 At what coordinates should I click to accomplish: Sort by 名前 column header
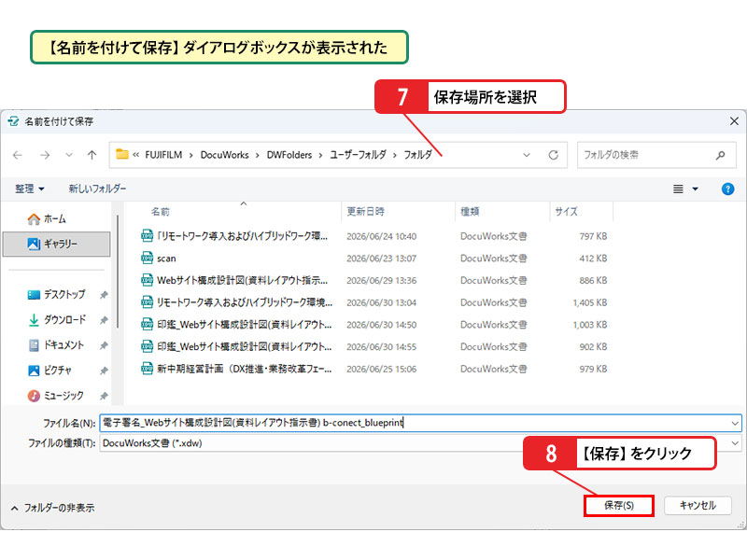point(160,212)
